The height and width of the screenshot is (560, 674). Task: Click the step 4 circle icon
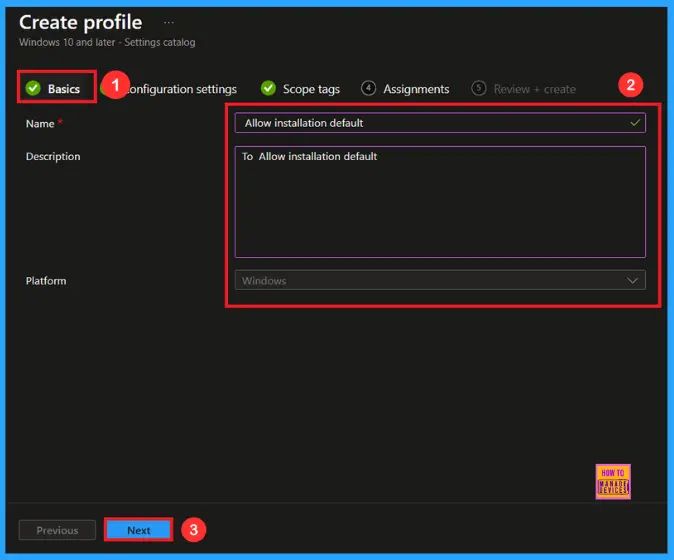[368, 88]
